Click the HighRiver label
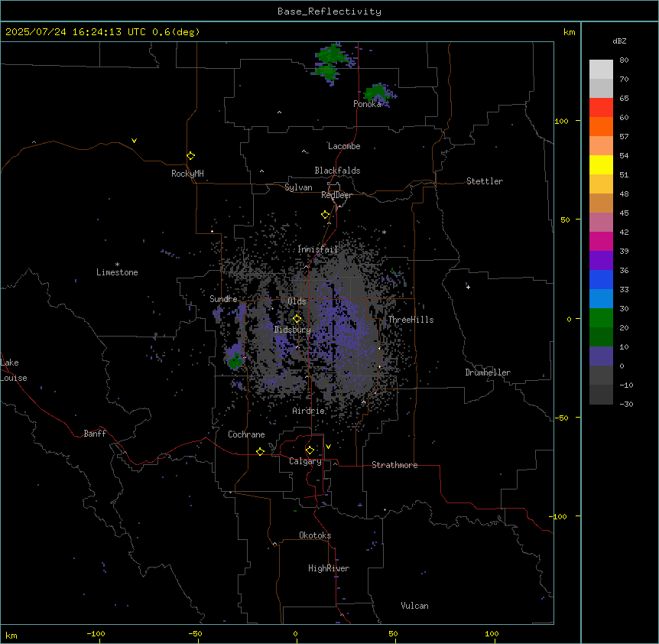Viewport: 659px width, 644px height. point(329,568)
